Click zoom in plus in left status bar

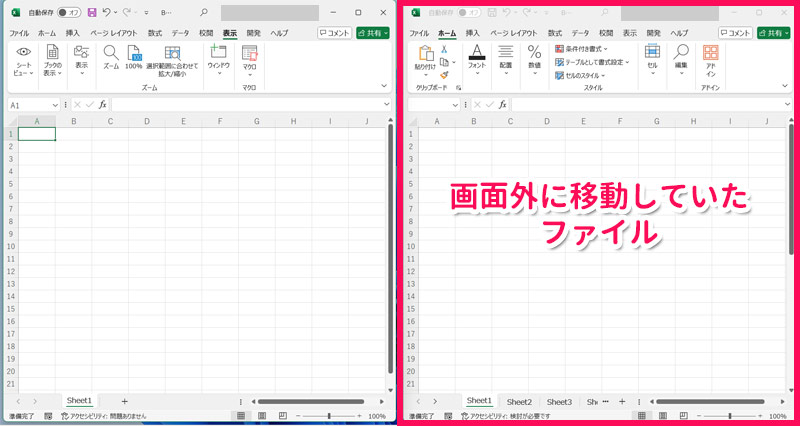coord(359,416)
